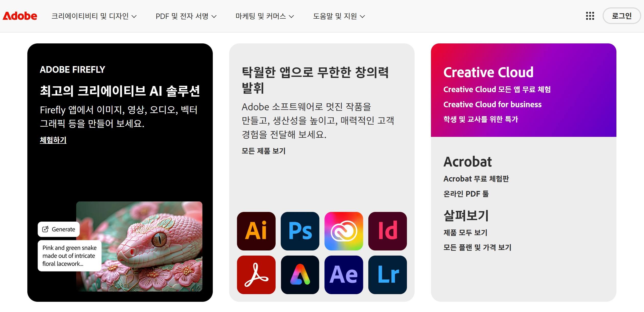
Task: Open Photoshop app icon
Action: (x=300, y=231)
